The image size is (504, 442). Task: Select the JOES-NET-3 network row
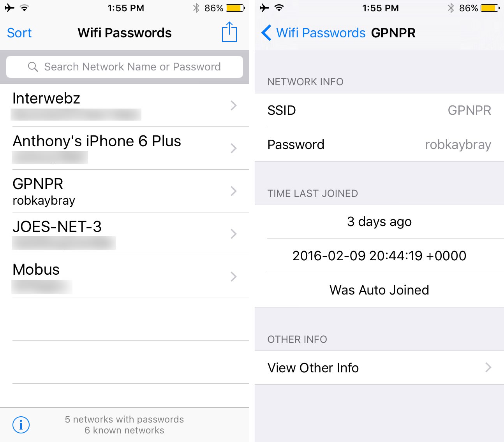[x=125, y=234]
